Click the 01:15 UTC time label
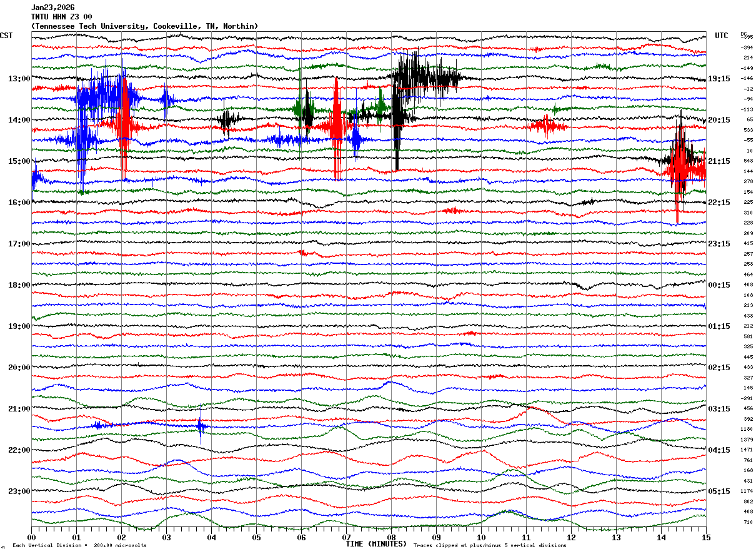 719,326
